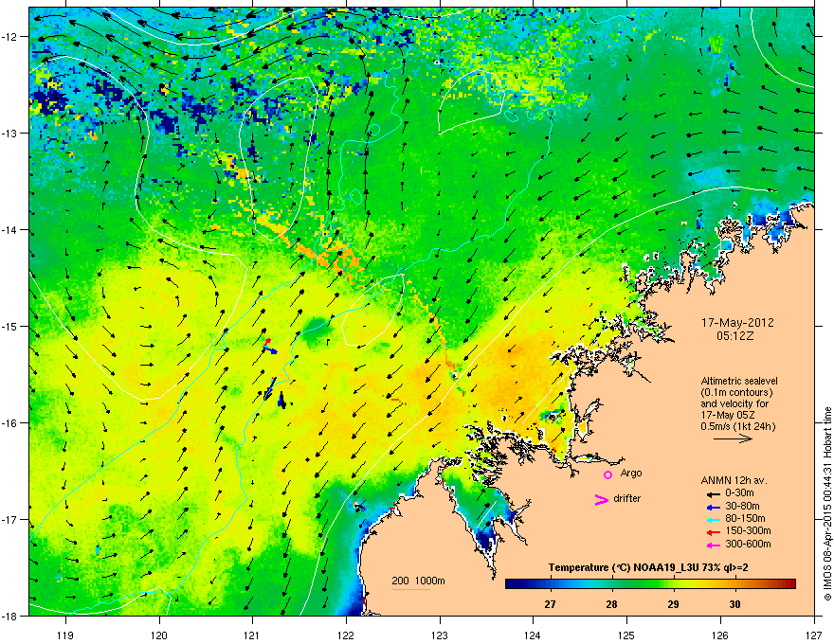Click the 'drifter' legend label
The image size is (834, 644).
point(627,498)
